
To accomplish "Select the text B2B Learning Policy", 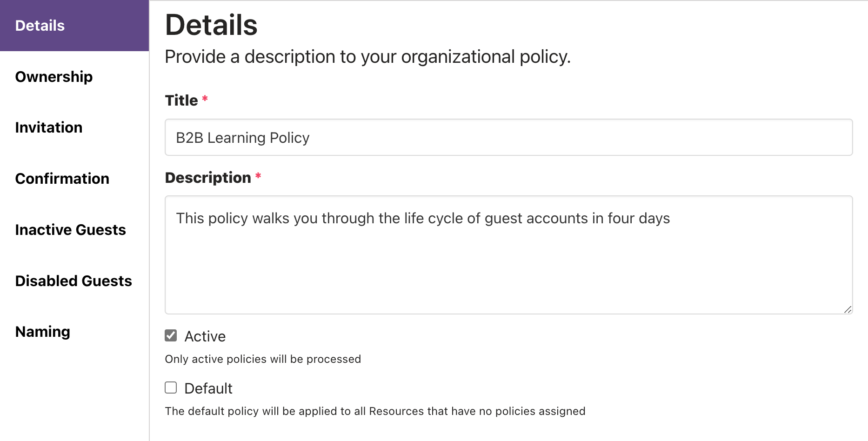I will pyautogui.click(x=242, y=138).
